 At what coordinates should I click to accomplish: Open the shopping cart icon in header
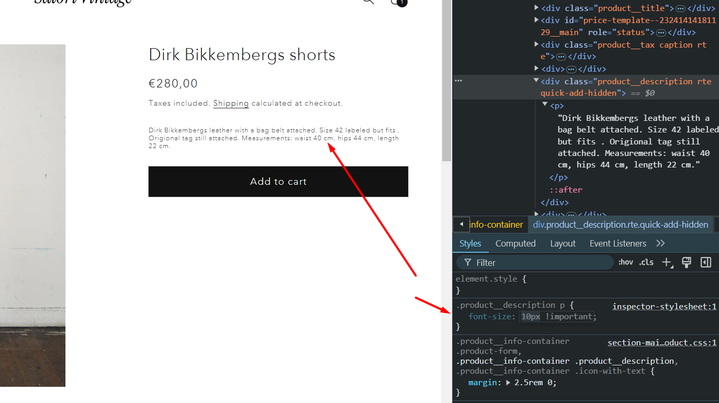coord(398,2)
